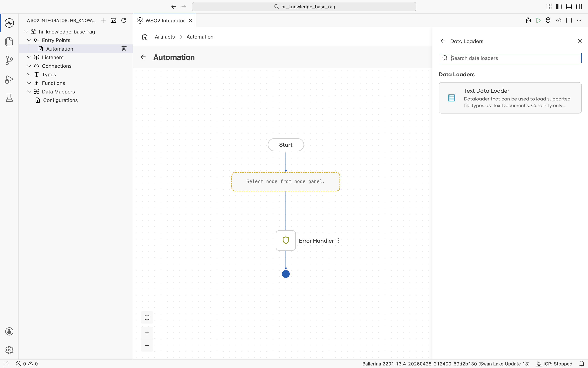Go to the home icon in breadcrumb

pyautogui.click(x=145, y=37)
